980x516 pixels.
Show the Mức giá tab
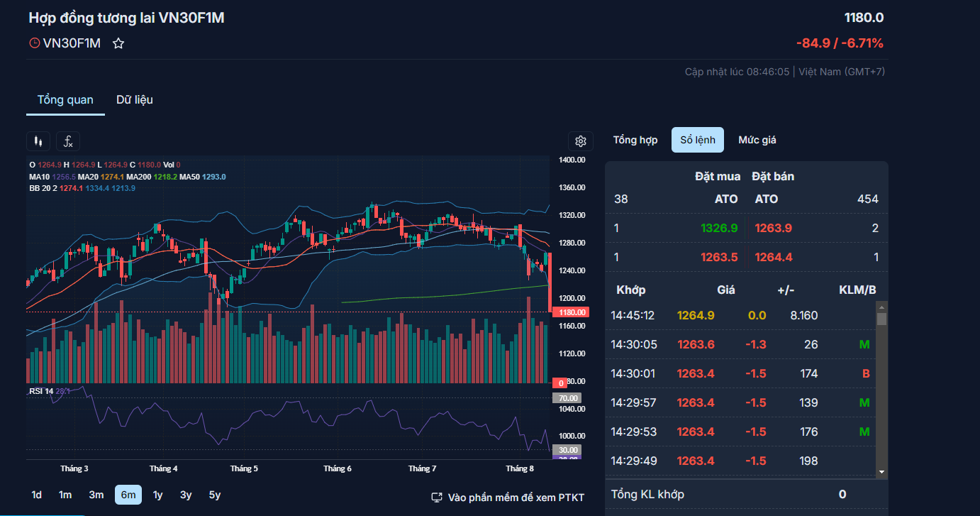(757, 140)
